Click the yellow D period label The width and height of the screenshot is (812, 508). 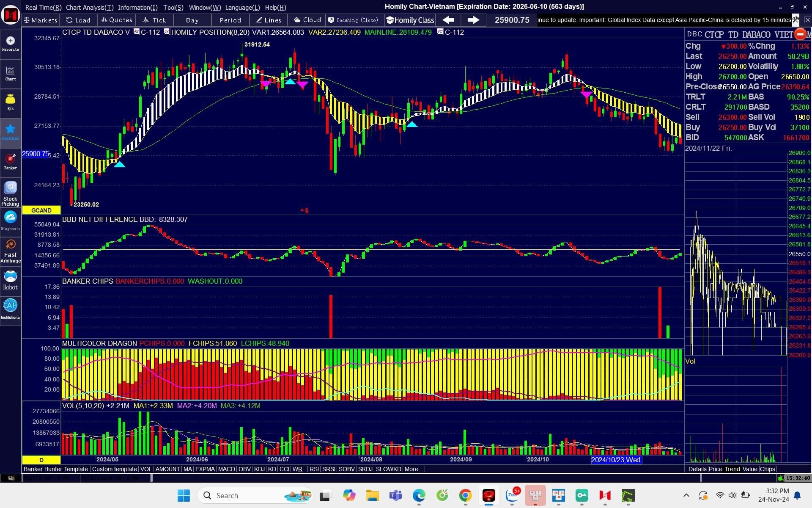tap(41, 460)
